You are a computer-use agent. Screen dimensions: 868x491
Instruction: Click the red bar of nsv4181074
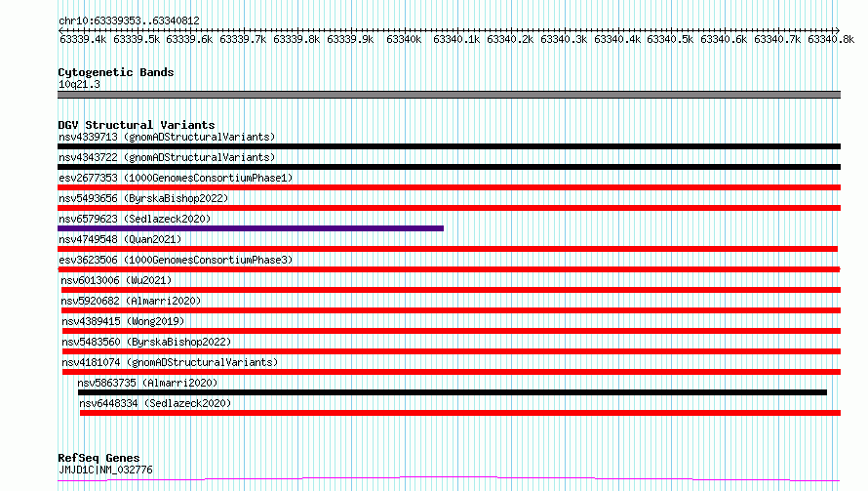452,372
